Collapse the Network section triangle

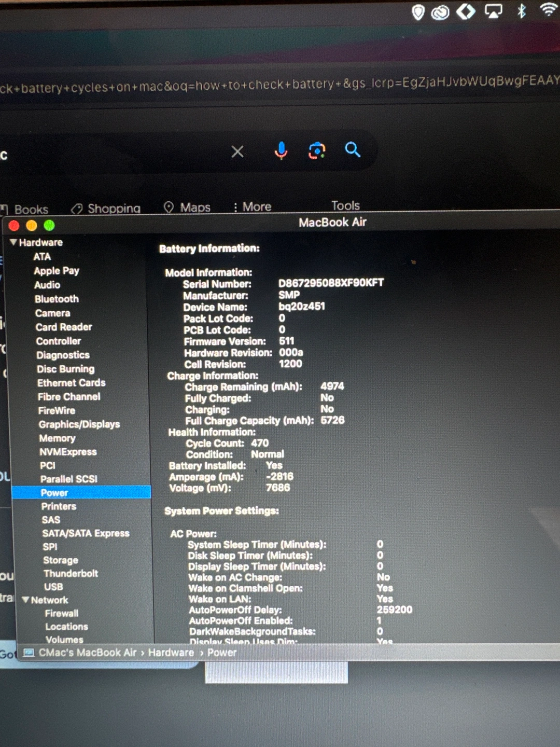(x=25, y=600)
